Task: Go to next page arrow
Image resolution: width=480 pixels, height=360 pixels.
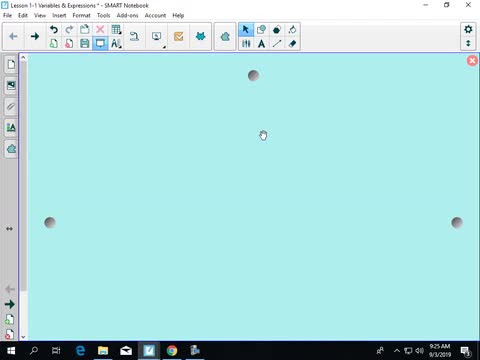Action: [35, 36]
